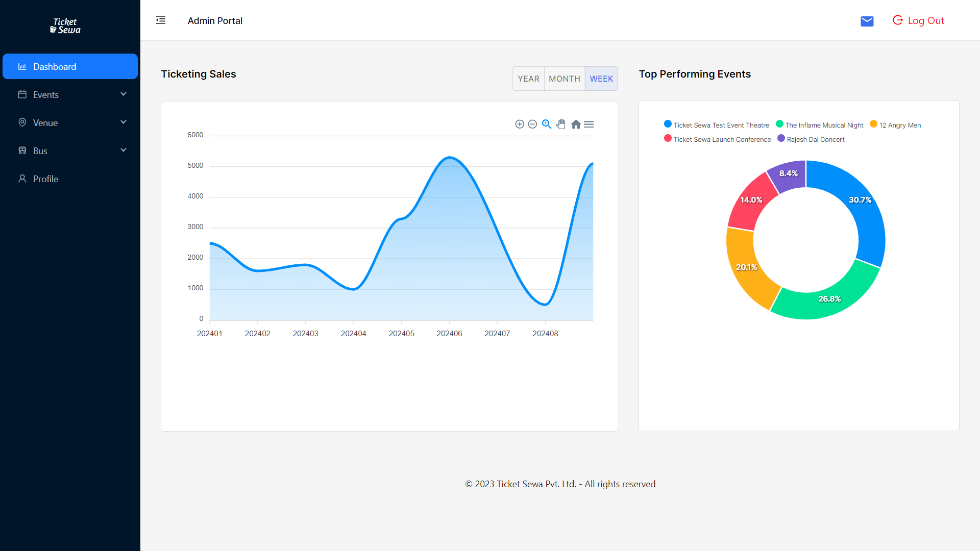
Task: Switch sales view to YEAR
Action: click(x=528, y=79)
